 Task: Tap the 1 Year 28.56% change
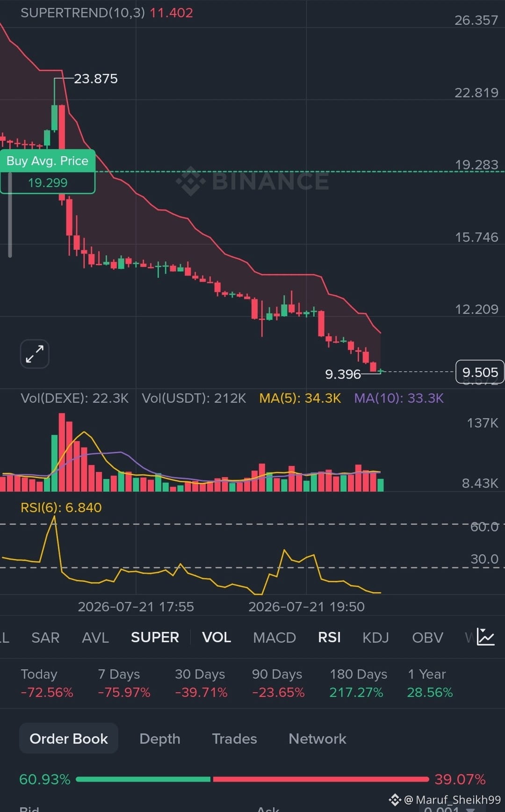(x=430, y=683)
